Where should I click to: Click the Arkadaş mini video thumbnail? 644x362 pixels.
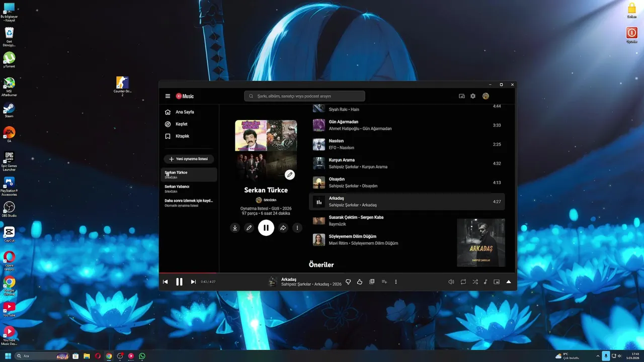tap(481, 242)
